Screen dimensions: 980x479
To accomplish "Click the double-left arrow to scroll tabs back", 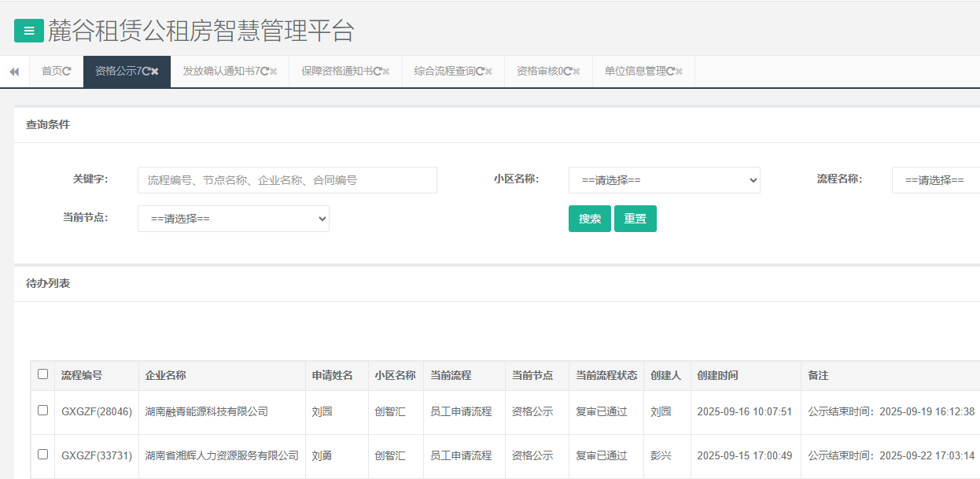I will (14, 72).
